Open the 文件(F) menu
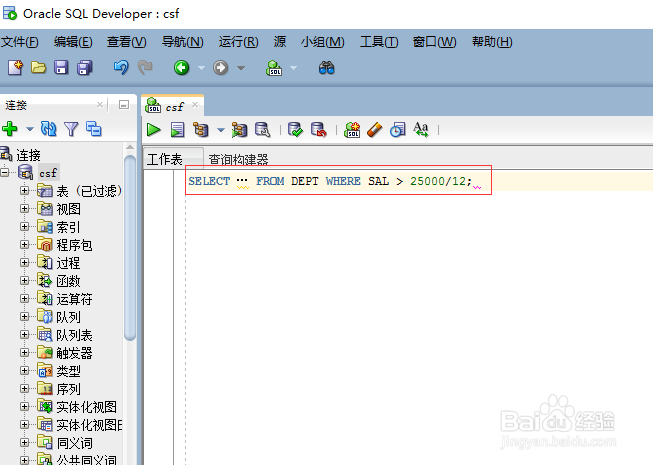Image resolution: width=653 pixels, height=465 pixels. click(20, 42)
